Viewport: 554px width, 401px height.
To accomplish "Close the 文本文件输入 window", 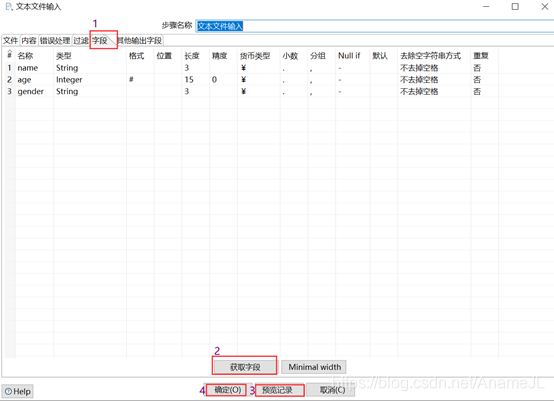I will click(544, 7).
